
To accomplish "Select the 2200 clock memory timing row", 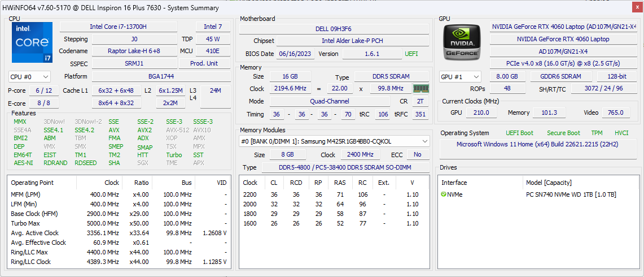I will point(334,194).
